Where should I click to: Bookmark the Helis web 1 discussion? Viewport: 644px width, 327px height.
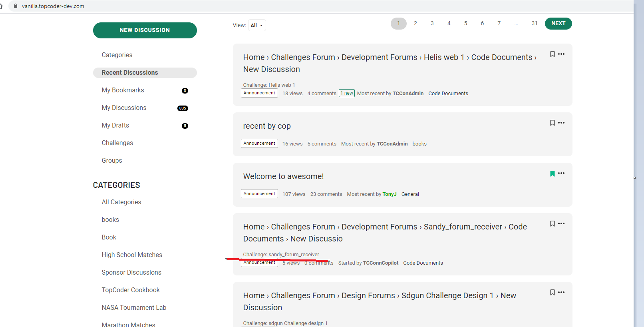click(552, 54)
